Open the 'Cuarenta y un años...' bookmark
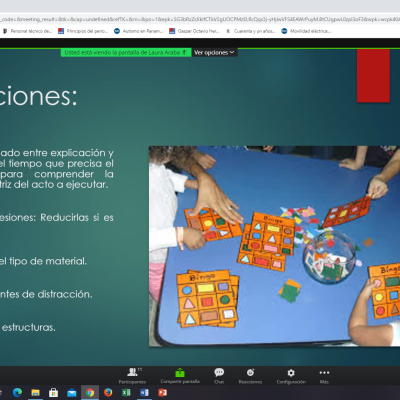Viewport: 400px width, 400px height. [251, 31]
